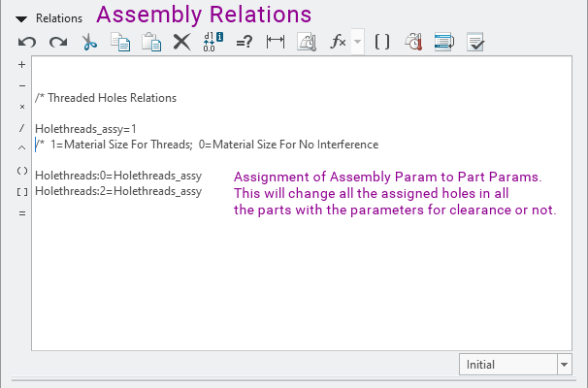The image size is (588, 388).
Task: Open the Initial combo box dropdown arrow
Action: (x=565, y=364)
